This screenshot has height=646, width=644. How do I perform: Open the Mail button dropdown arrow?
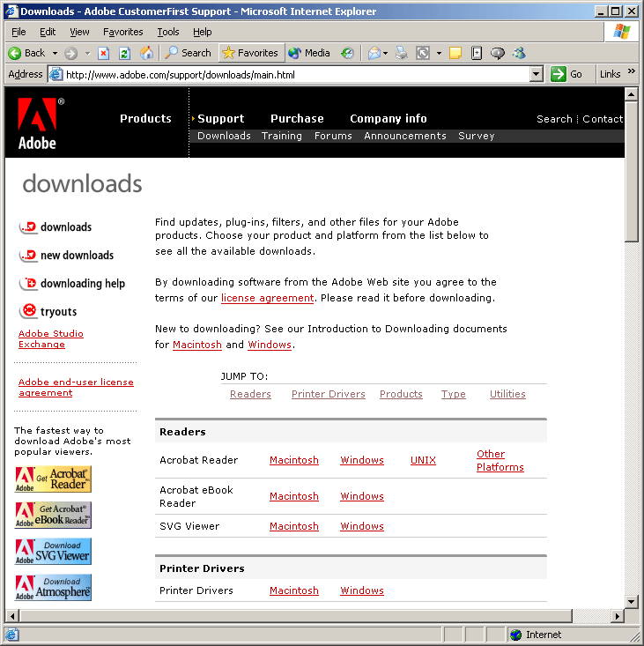tap(386, 54)
